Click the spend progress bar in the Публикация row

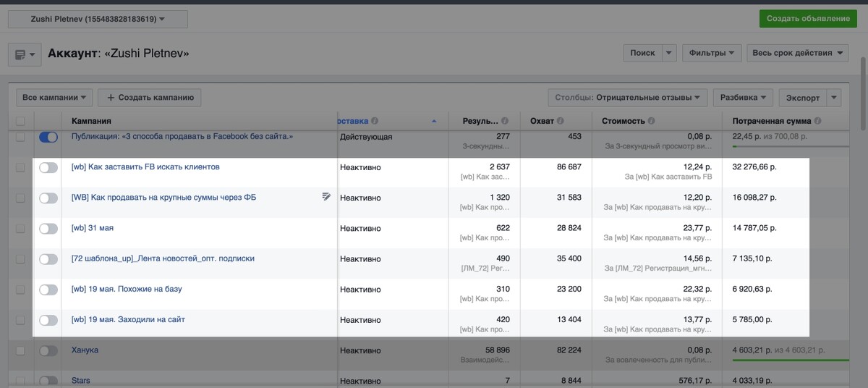tap(790, 146)
